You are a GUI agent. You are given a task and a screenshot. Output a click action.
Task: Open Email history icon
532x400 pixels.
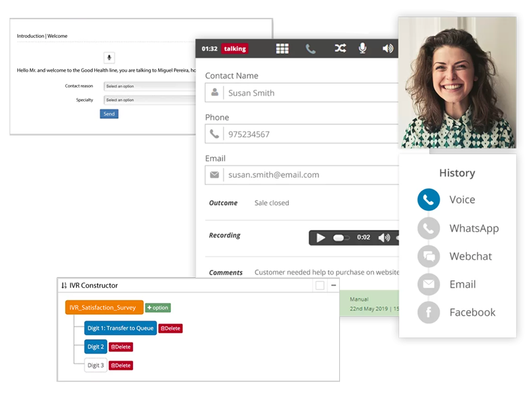(429, 284)
